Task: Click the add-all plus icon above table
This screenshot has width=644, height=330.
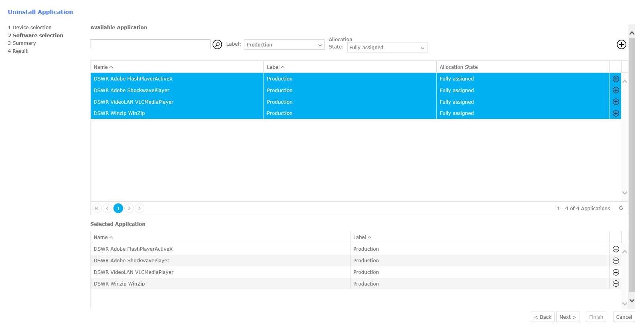Action: coord(621,44)
